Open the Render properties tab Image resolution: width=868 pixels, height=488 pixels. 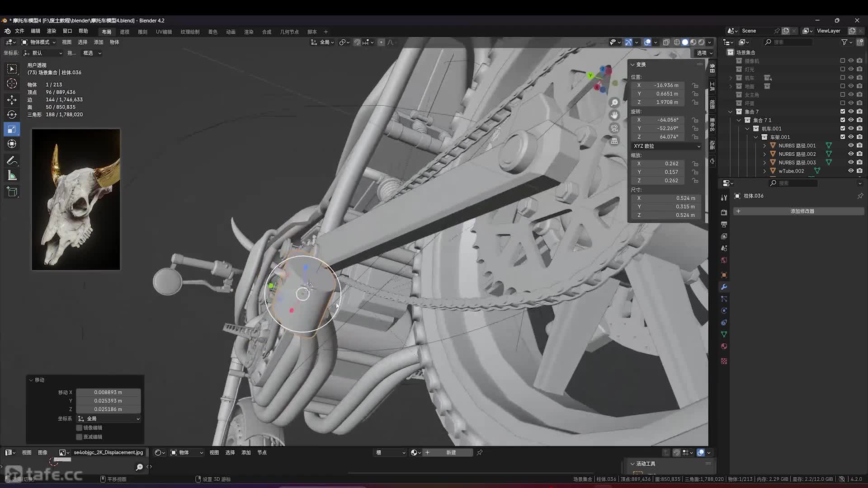[x=724, y=212]
